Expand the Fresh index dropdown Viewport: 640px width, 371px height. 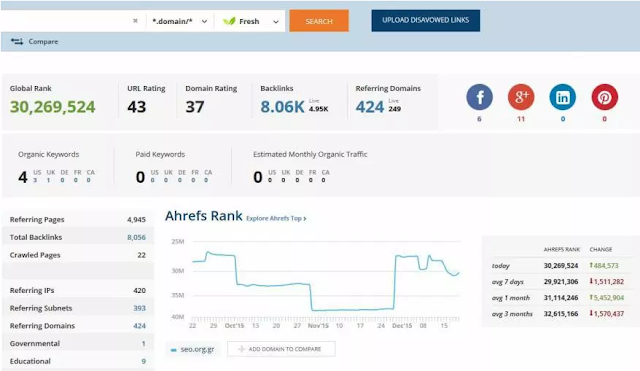pos(250,21)
